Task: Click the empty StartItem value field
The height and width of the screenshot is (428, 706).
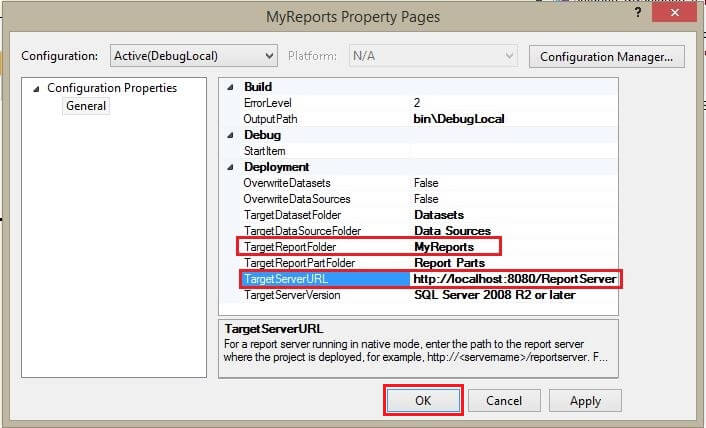Action: click(514, 151)
